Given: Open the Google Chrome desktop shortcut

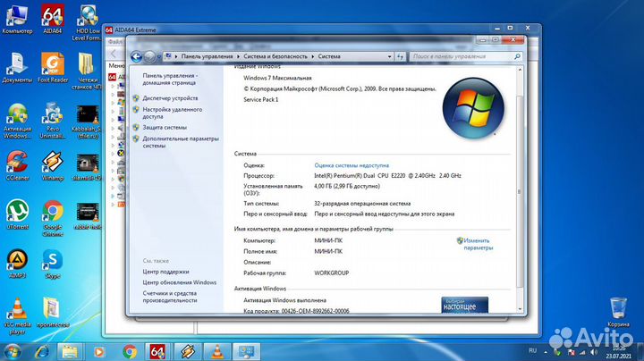Looking at the screenshot, I should pos(53,218).
